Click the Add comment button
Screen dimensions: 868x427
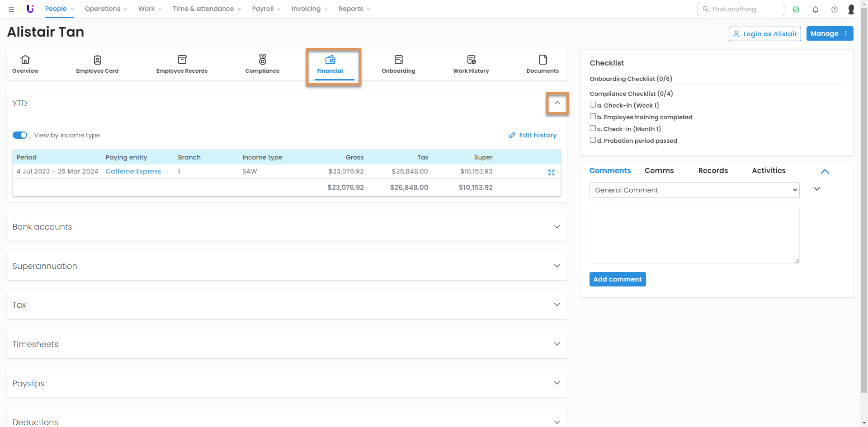click(x=617, y=279)
